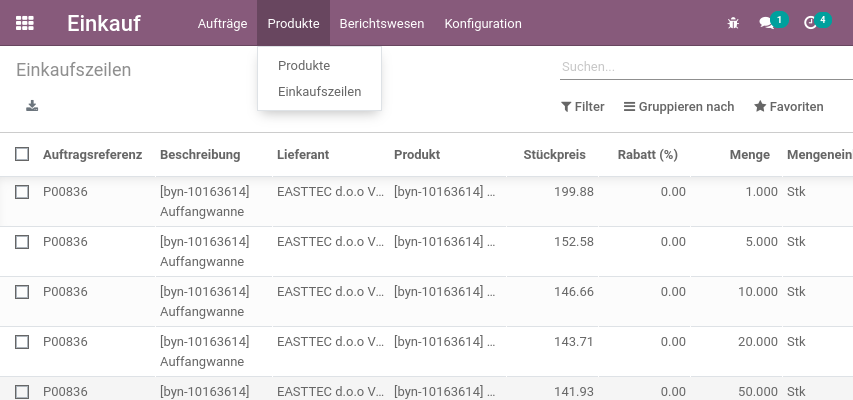
Task: Check the row with Menge 20.000
Action: pos(22,342)
